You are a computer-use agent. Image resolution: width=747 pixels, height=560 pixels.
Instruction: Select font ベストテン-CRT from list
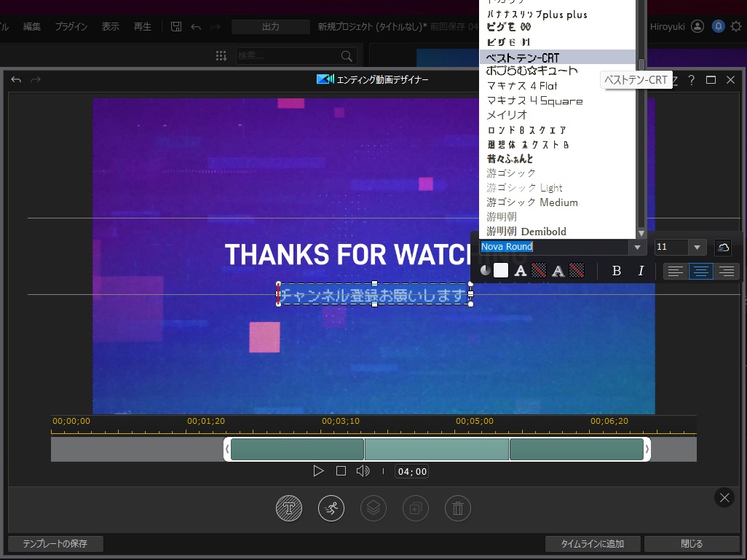tap(558, 58)
